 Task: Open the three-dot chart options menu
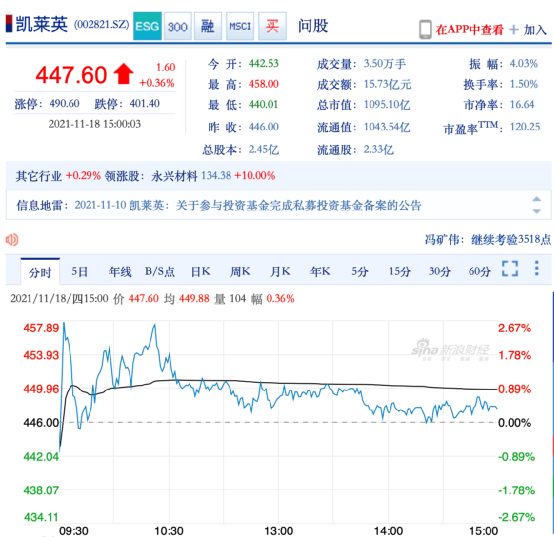pyautogui.click(x=537, y=268)
